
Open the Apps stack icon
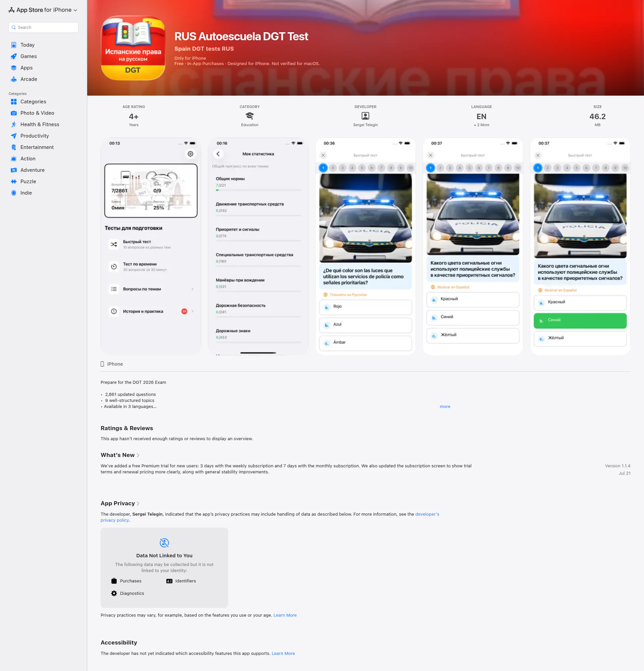(14, 68)
